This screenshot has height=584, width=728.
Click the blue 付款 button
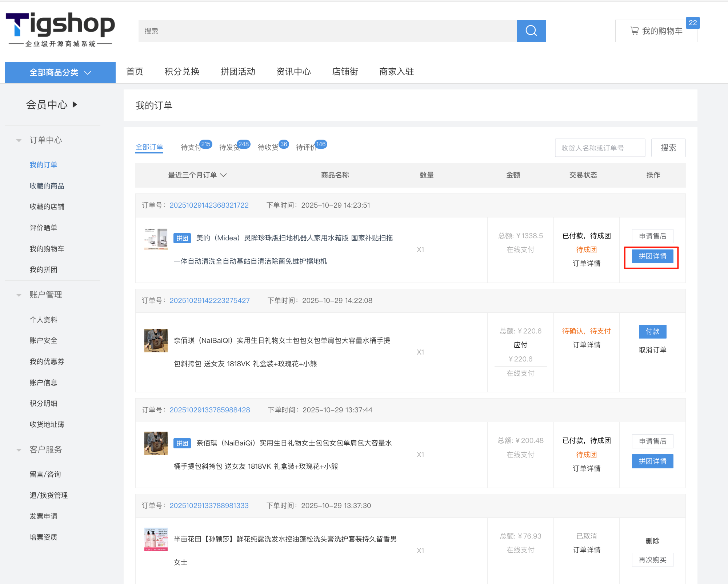652,331
